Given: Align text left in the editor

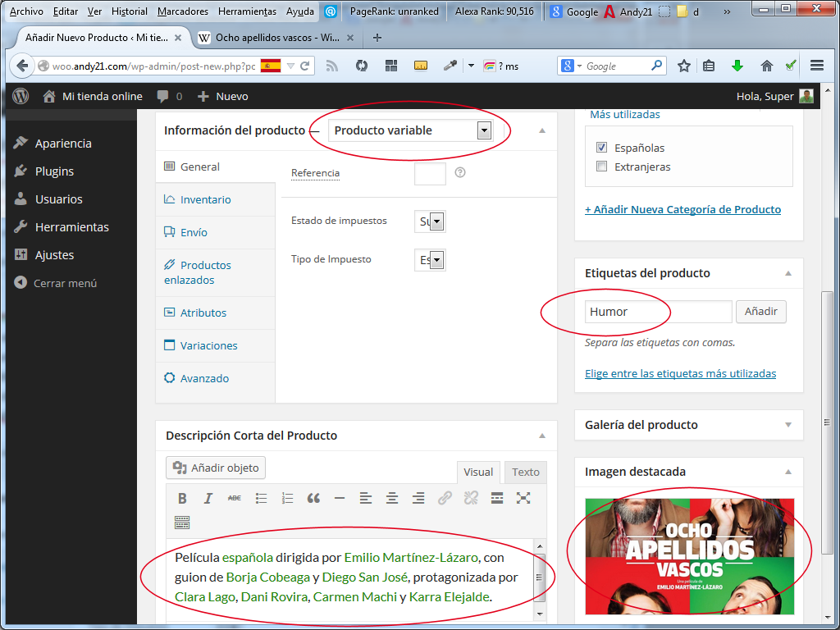Looking at the screenshot, I should 365,498.
